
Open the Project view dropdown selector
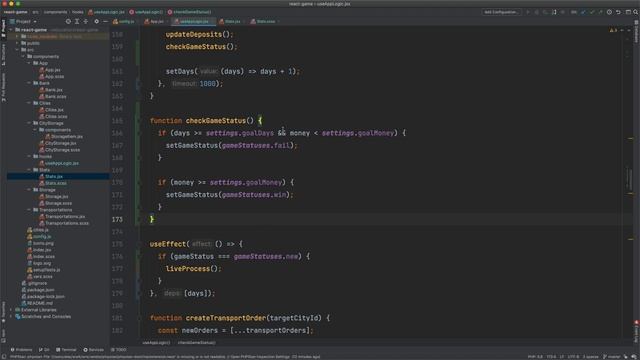click(x=24, y=21)
